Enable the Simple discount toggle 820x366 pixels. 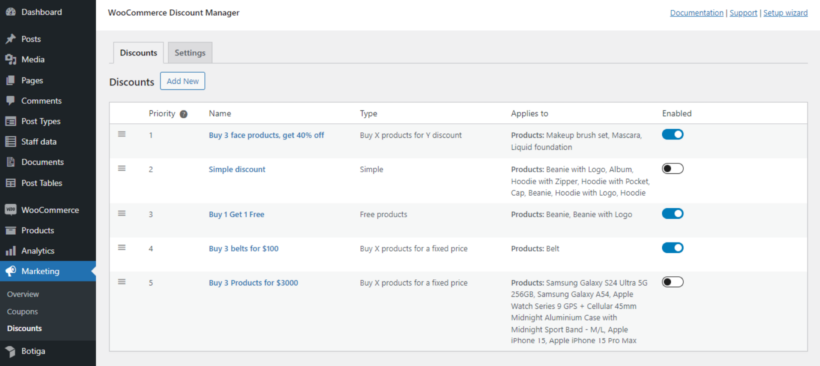pos(673,169)
